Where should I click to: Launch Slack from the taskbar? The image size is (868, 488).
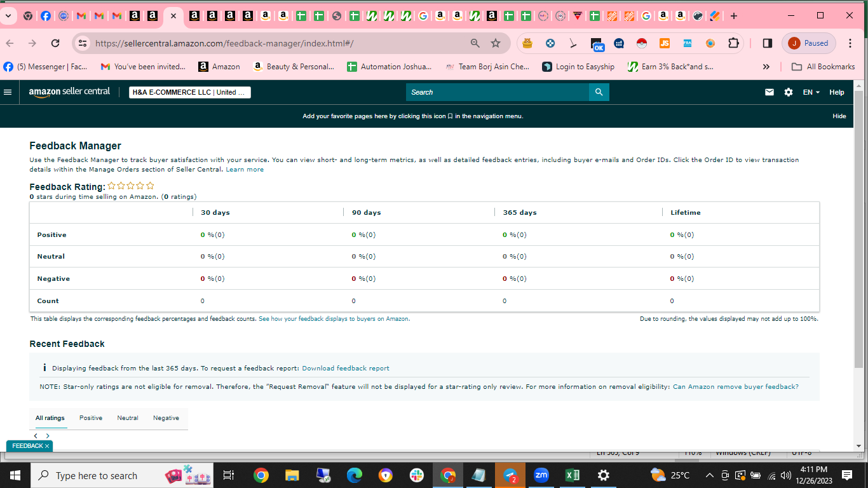tap(417, 475)
